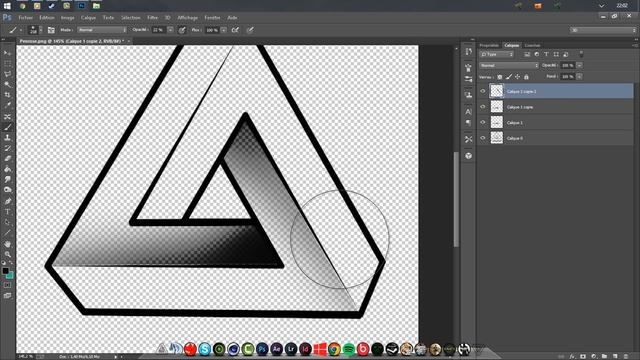Click the Delete layer trash icon
The height and width of the screenshot is (360, 640).
(x=626, y=356)
